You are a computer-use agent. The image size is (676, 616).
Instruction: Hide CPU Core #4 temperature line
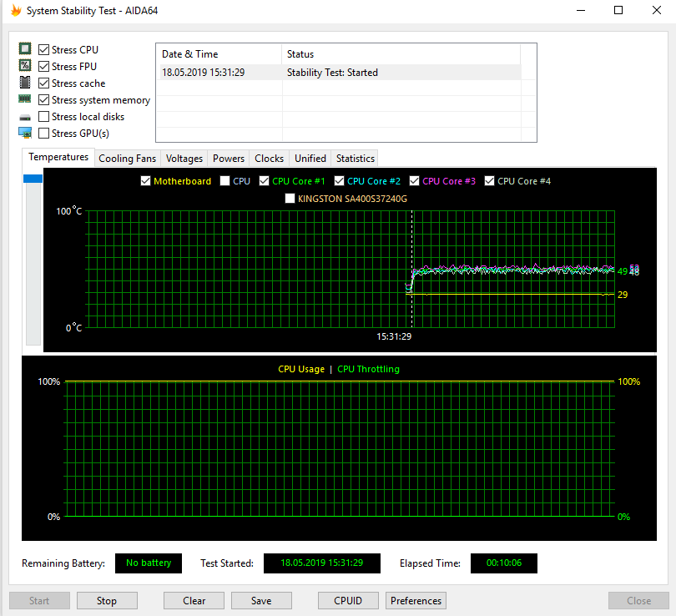(489, 181)
